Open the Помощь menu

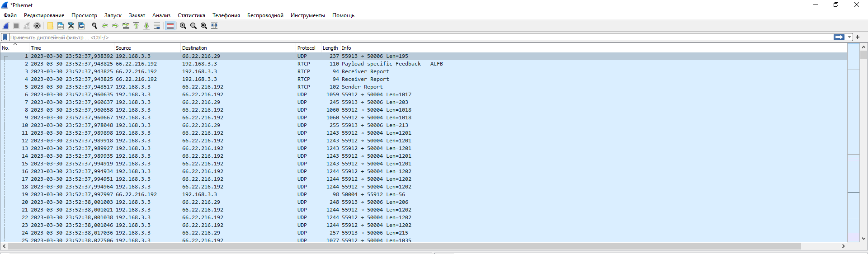[343, 15]
